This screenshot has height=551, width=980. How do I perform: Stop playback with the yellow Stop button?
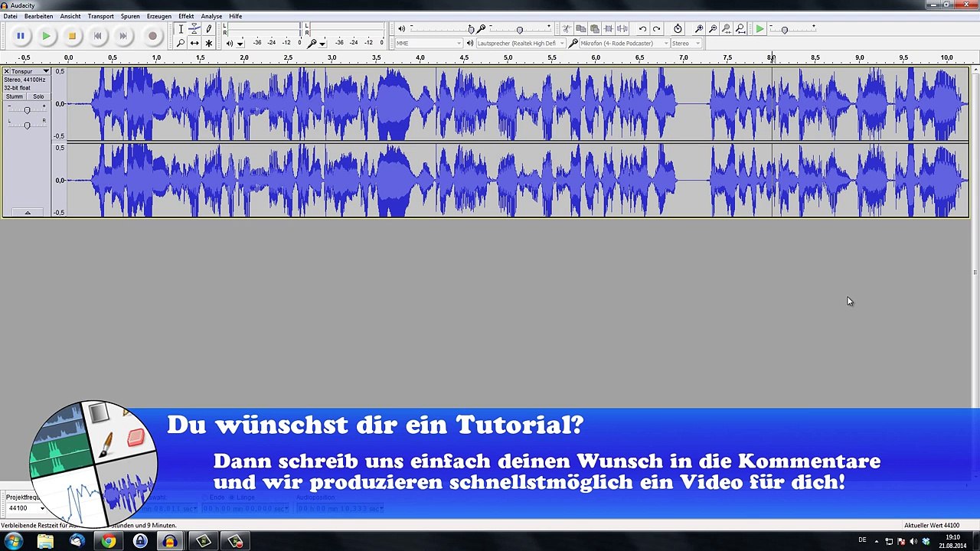point(72,36)
